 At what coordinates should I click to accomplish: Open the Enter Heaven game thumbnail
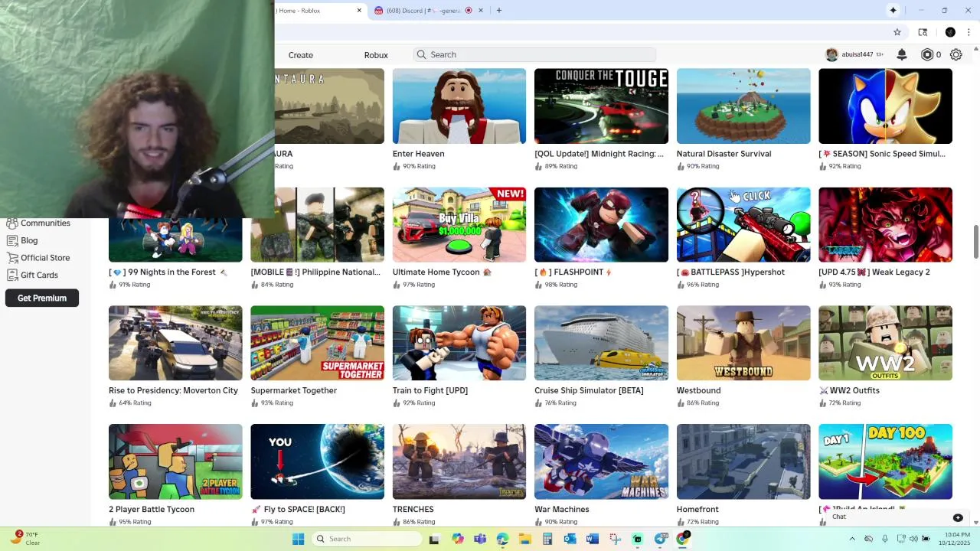(x=459, y=106)
